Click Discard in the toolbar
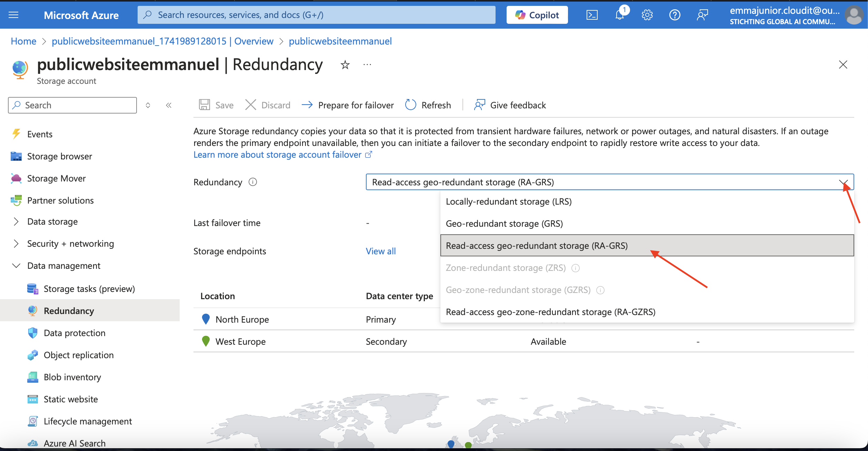 tap(268, 105)
